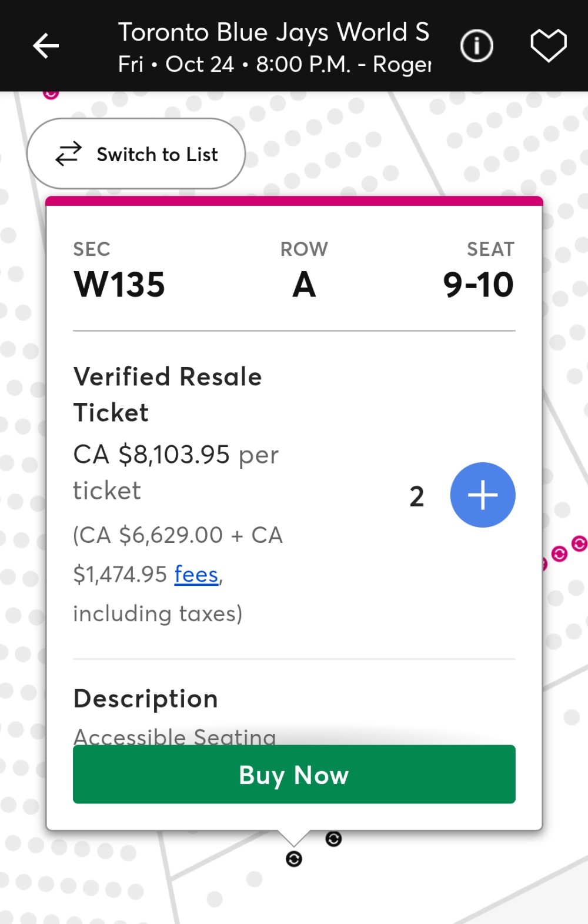Select the black resale seat marker right of the popup pointer
The height and width of the screenshot is (924, 588).
[x=333, y=839]
